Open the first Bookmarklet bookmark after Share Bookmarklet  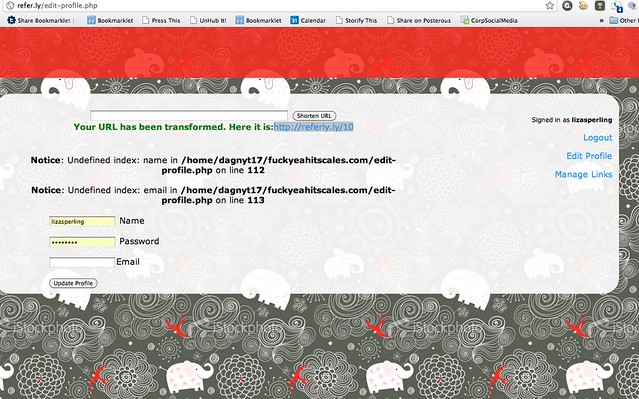pos(110,20)
